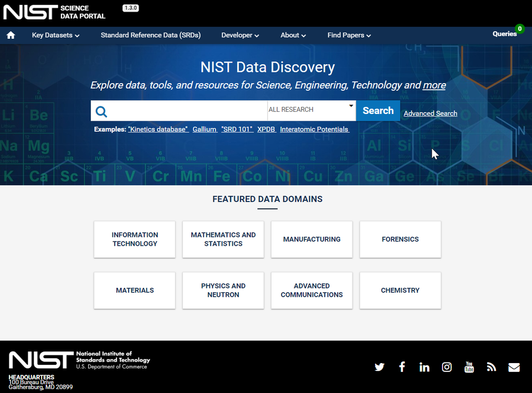Screen dimensions: 532x393
Task: Try the XPDB example search
Action: (x=267, y=130)
